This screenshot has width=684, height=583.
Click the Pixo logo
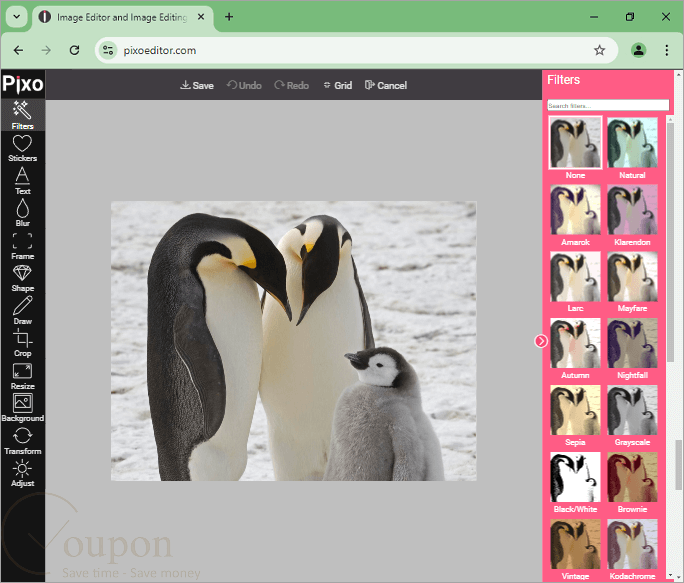(x=23, y=84)
